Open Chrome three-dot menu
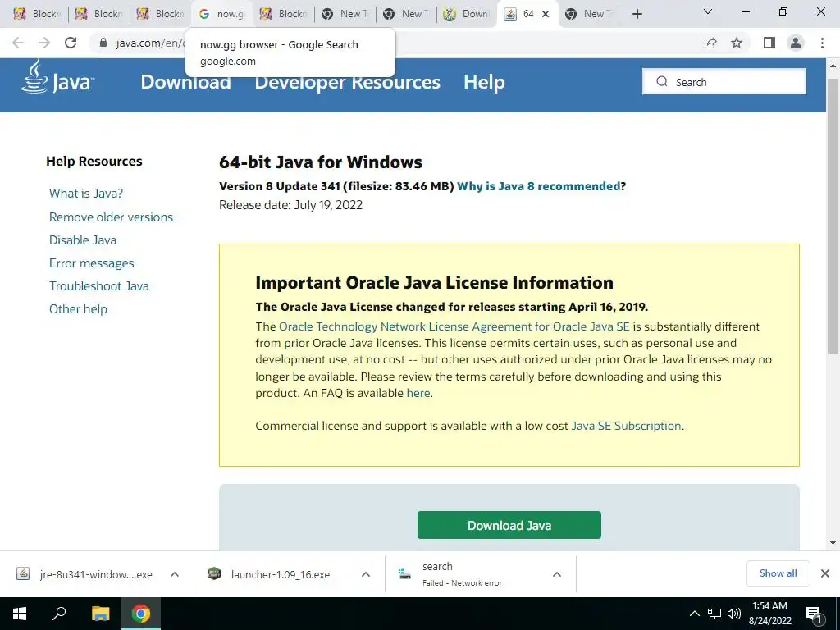Image resolution: width=840 pixels, height=630 pixels. (x=822, y=43)
